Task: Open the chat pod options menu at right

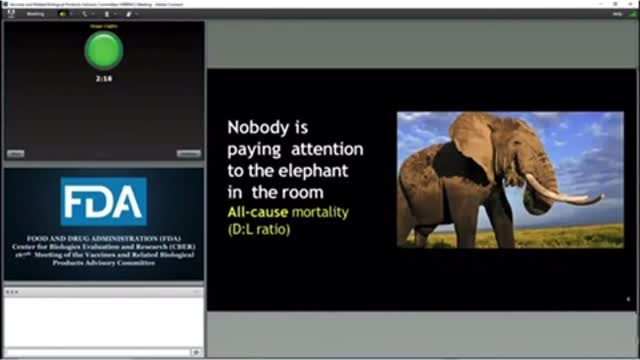Action: point(197,292)
